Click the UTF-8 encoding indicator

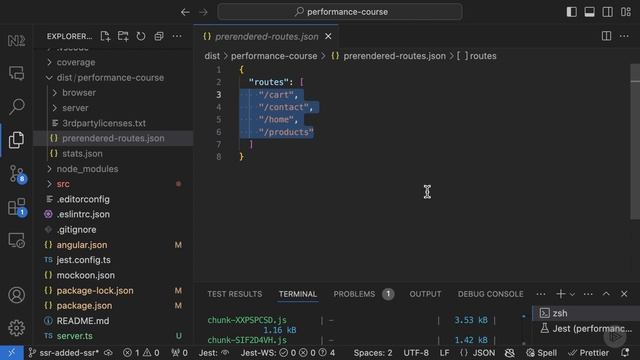[416, 353]
